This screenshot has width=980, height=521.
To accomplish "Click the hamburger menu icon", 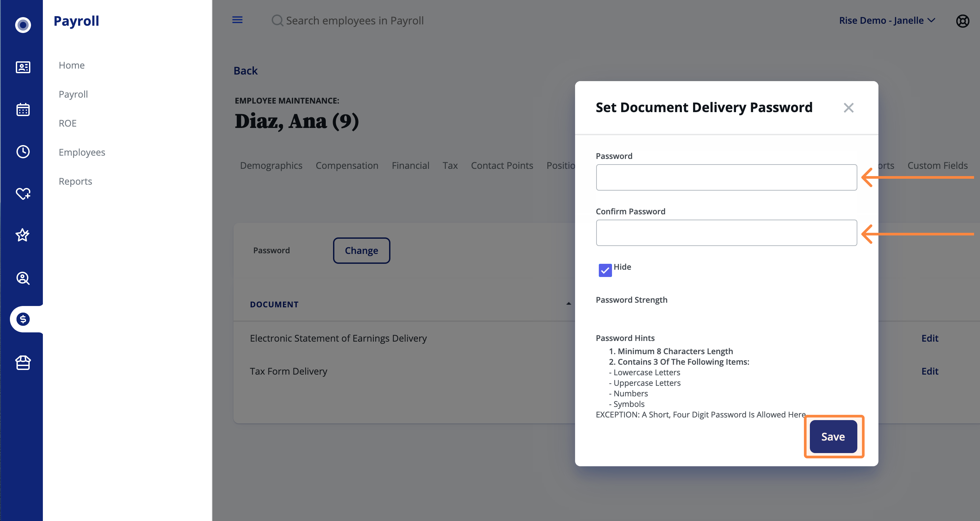I will click(x=237, y=20).
